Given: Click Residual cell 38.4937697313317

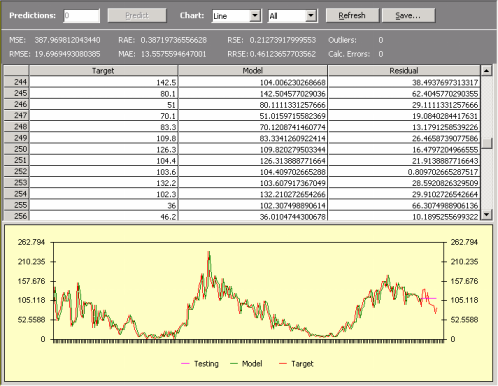Looking at the screenshot, I should click(x=404, y=82).
